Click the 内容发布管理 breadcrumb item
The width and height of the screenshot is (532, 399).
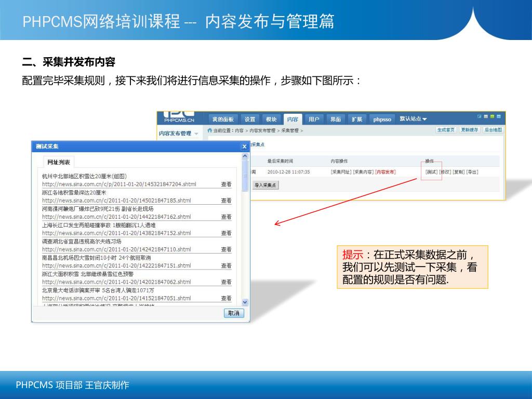262,130
